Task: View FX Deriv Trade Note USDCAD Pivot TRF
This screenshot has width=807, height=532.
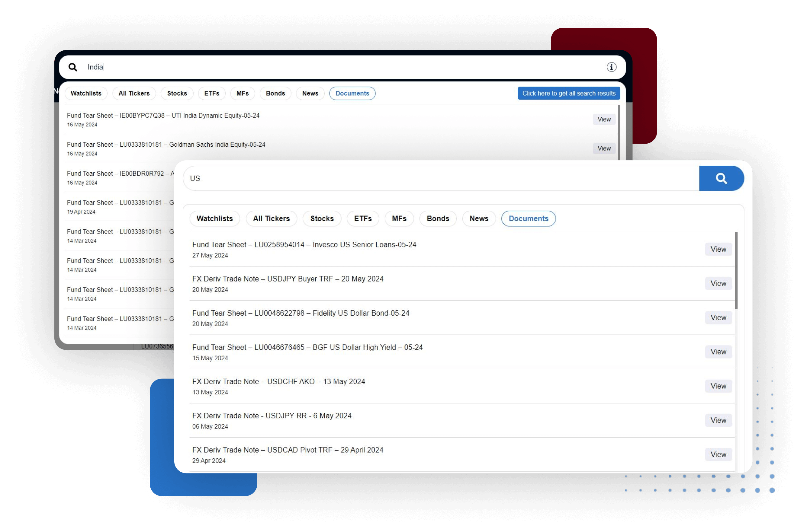Action: pyautogui.click(x=718, y=454)
